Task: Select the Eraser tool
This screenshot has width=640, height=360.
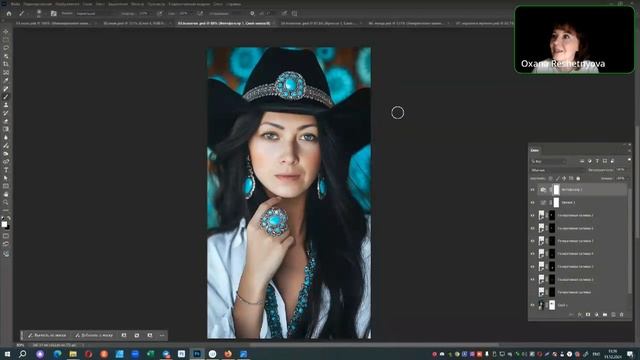Action: 6,121
